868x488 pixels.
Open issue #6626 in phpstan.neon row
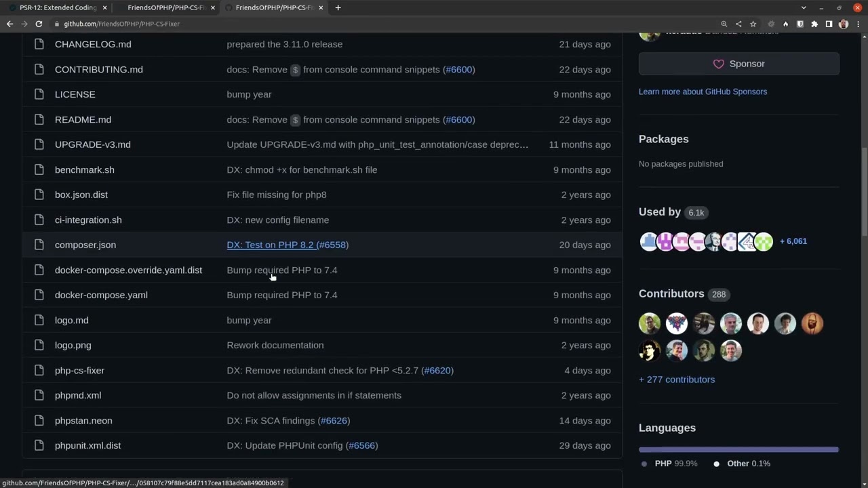point(334,420)
